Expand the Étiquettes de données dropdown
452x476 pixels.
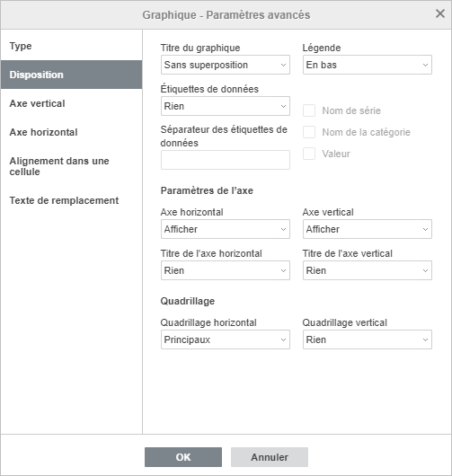point(226,106)
